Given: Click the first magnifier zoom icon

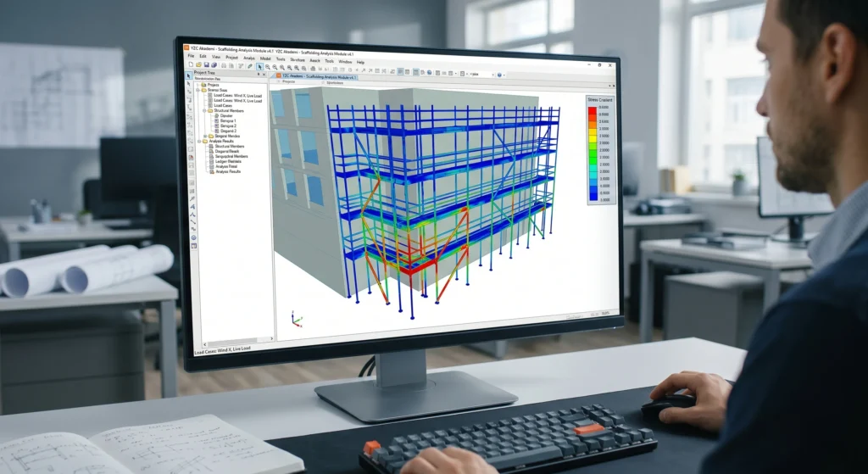Looking at the screenshot, I should 267,67.
